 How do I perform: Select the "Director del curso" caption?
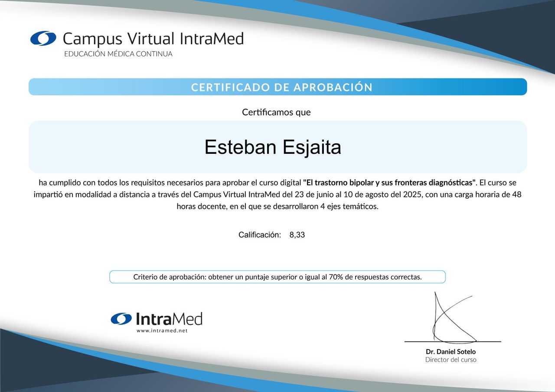[451, 360]
